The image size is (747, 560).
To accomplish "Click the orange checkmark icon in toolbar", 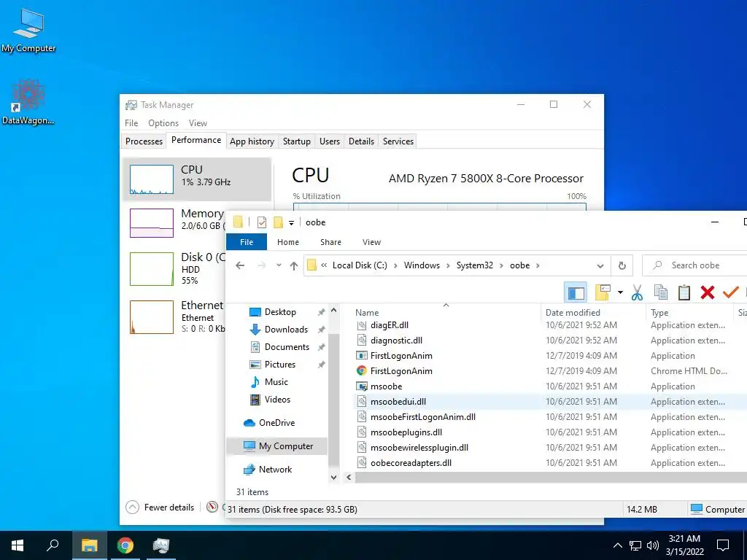I will point(730,292).
